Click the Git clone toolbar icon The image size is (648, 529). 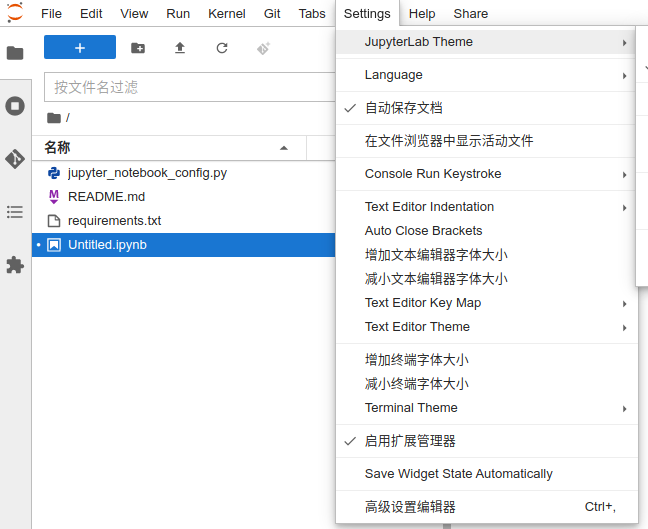[263, 48]
